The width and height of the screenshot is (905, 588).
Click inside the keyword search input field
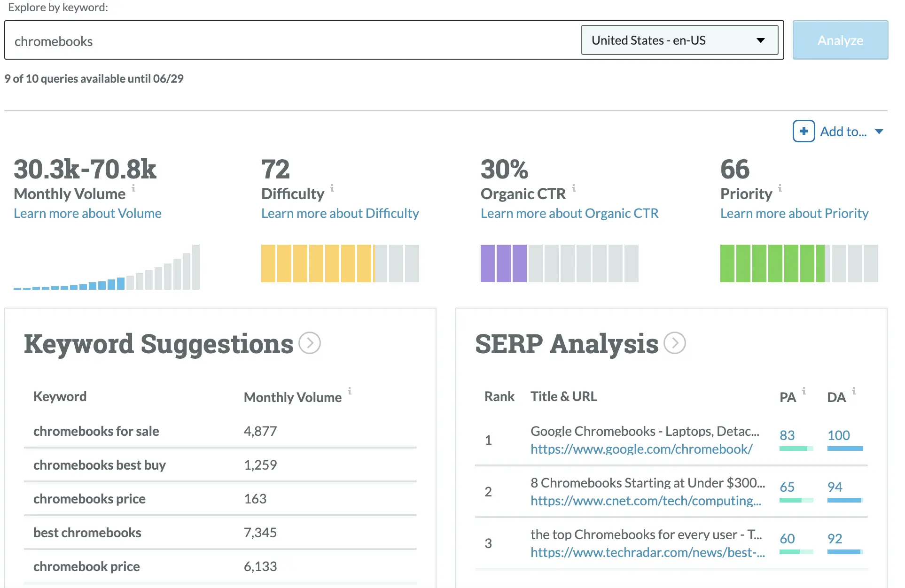282,40
